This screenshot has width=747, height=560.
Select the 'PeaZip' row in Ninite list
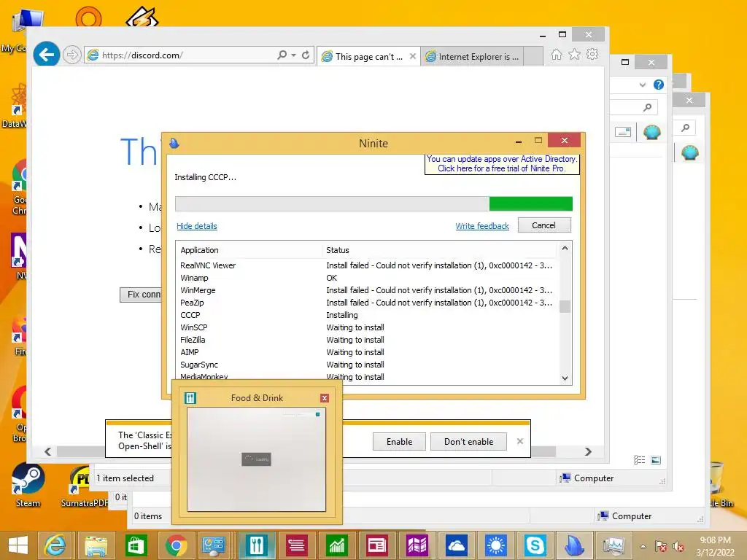click(x=367, y=303)
